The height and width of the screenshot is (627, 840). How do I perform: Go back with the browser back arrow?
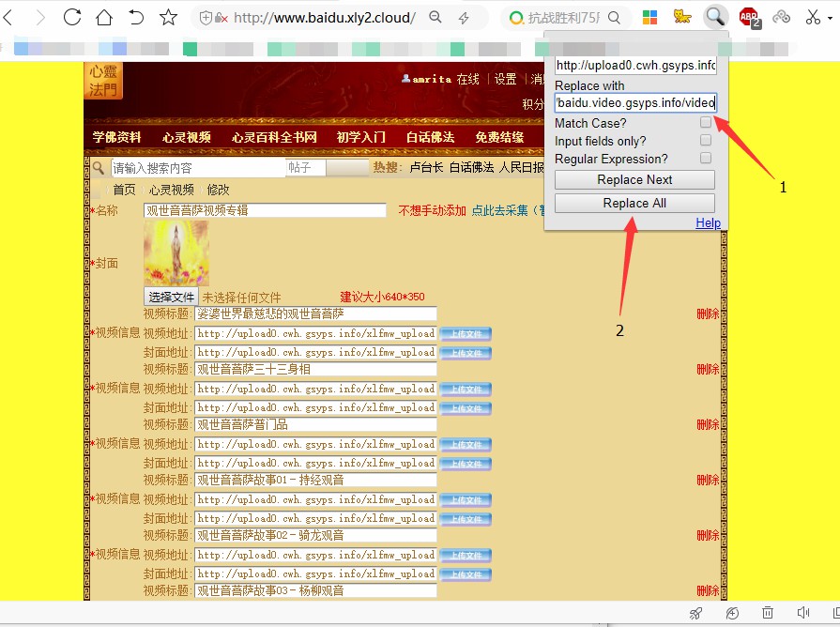tap(8, 18)
